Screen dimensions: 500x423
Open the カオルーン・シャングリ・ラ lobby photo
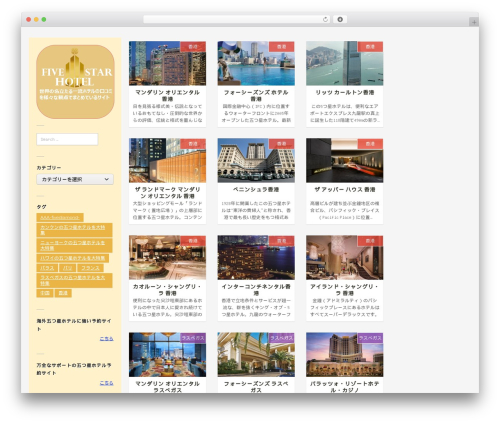point(167,257)
